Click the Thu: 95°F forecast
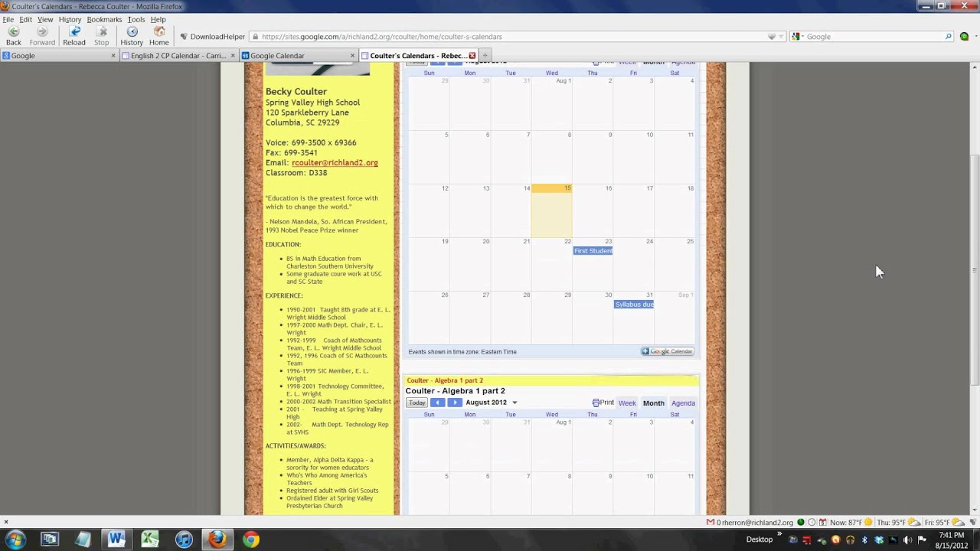This screenshot has height=551, width=980. [x=897, y=522]
